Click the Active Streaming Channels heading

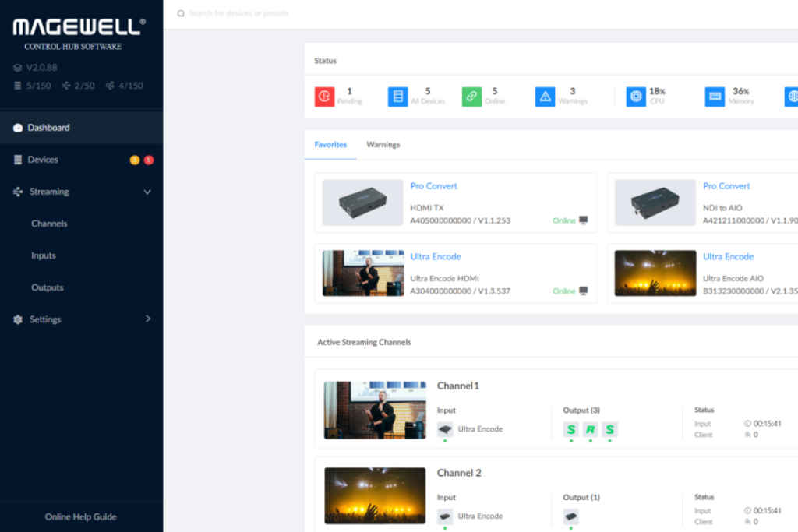(x=364, y=342)
